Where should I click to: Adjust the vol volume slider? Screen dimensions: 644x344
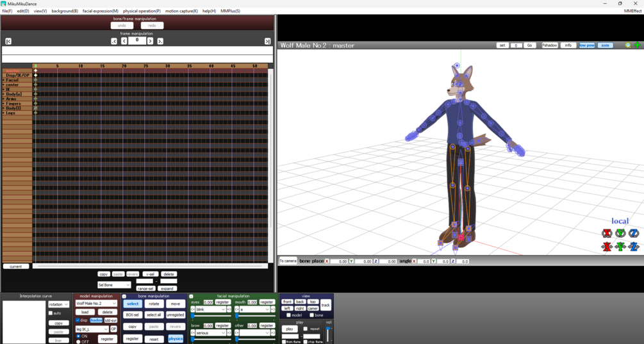click(328, 334)
